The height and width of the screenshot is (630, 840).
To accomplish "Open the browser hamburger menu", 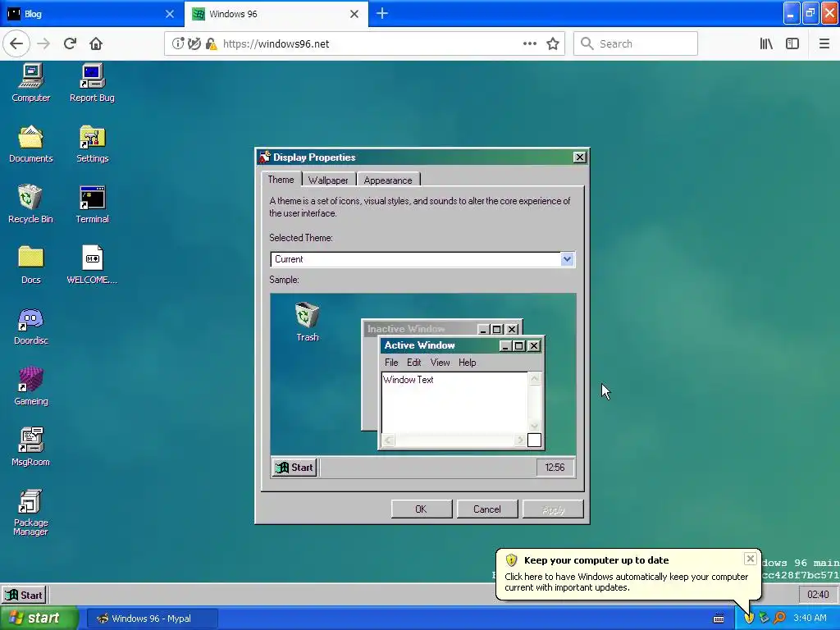I will pos(824,43).
